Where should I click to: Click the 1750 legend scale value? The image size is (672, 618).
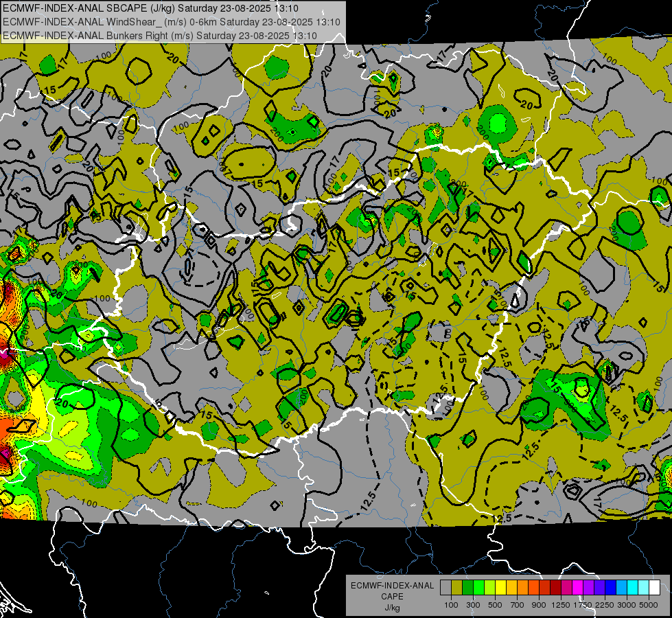[583, 605]
